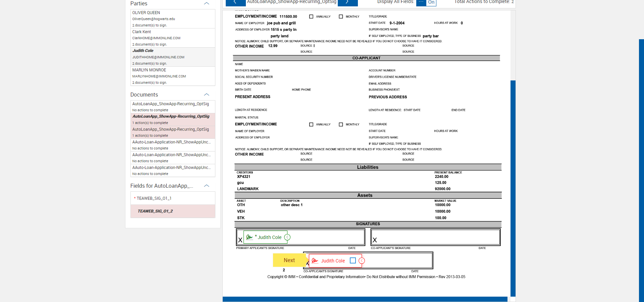Check Annually under co-applicant Employment/Income
Screen dimensions: 644x302
pyautogui.click(x=311, y=124)
